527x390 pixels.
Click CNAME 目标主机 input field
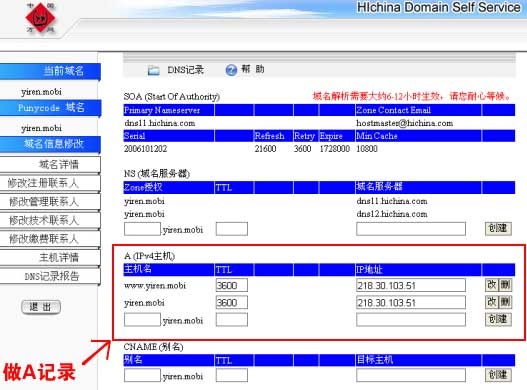(x=411, y=375)
